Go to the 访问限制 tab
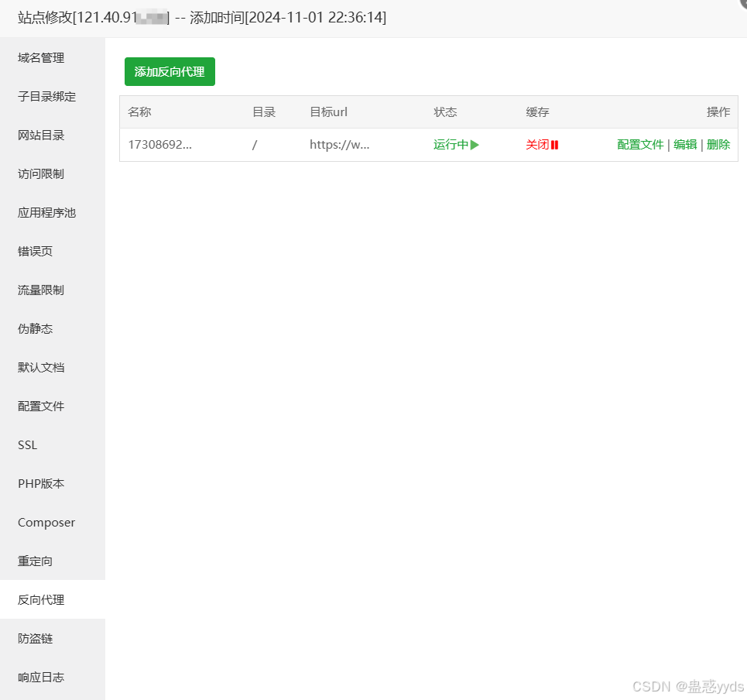 click(53, 174)
